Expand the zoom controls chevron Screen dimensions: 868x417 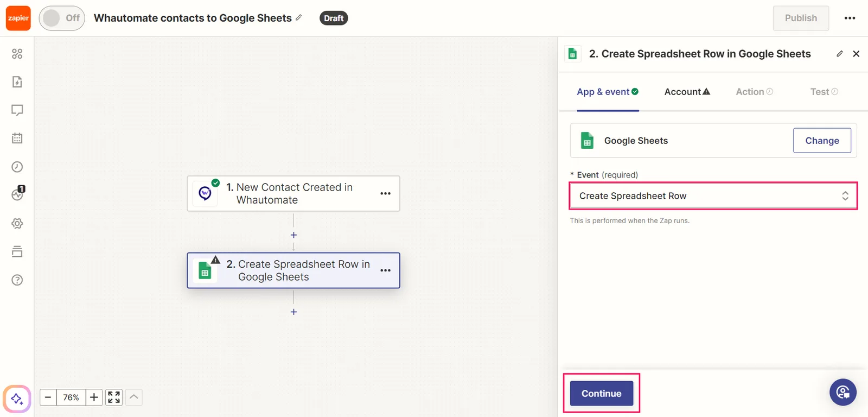point(134,397)
